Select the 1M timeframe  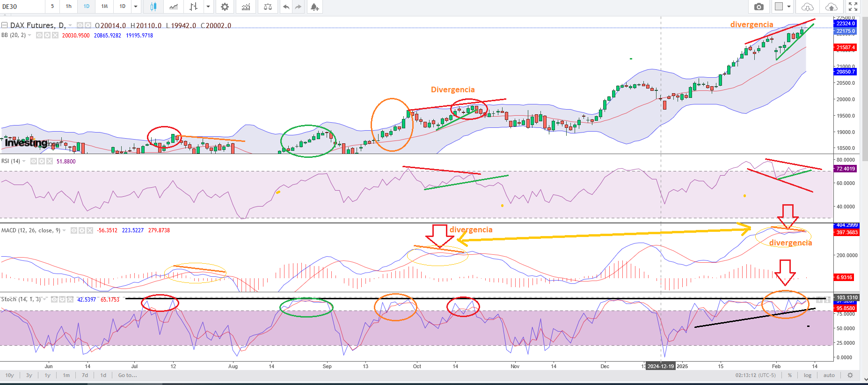(104, 7)
